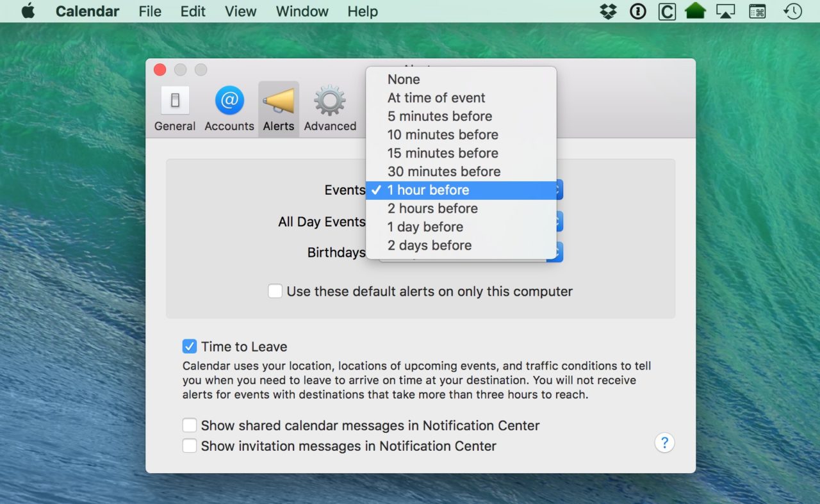Image resolution: width=820 pixels, height=504 pixels.
Task: Choose None from the alert list
Action: point(461,79)
